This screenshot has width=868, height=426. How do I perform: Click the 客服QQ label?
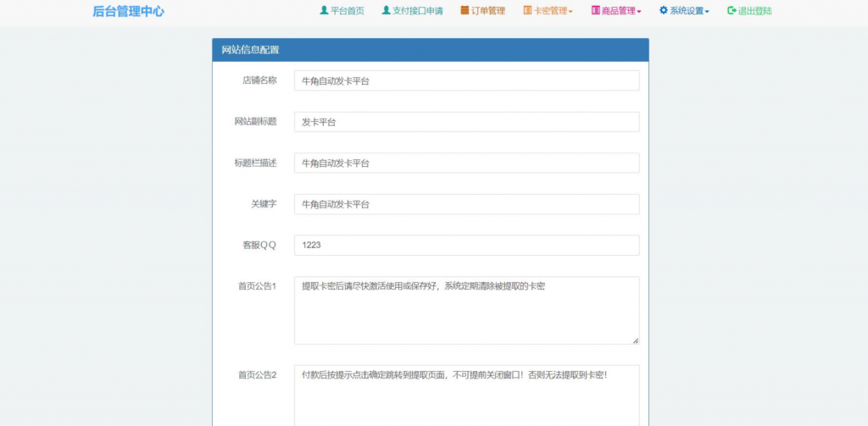tap(259, 245)
